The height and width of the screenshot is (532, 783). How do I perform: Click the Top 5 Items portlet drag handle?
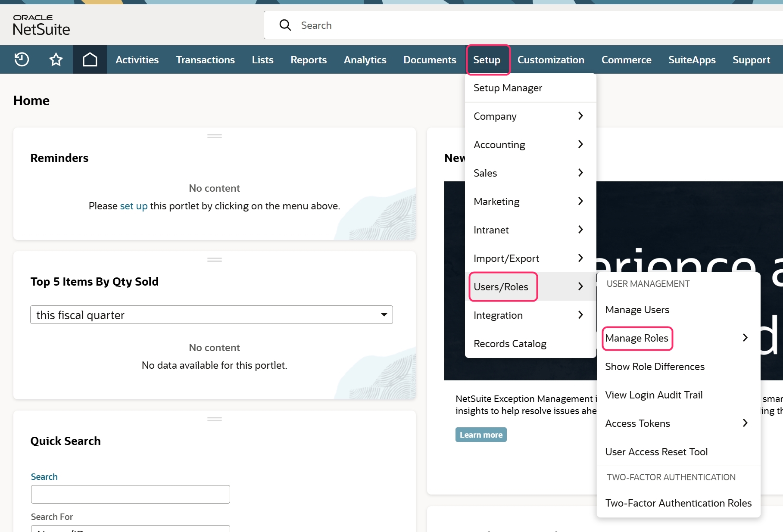[x=215, y=260]
